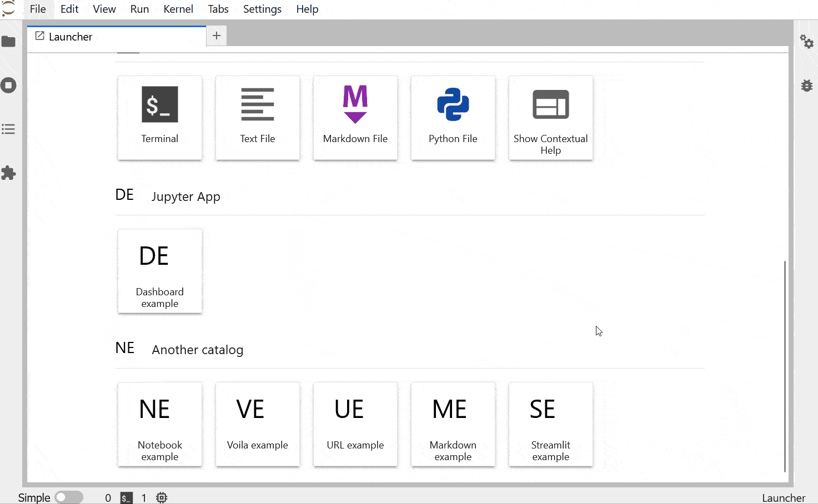818x504 pixels.
Task: Click the kernel chip icon in status bar
Action: pos(162,498)
